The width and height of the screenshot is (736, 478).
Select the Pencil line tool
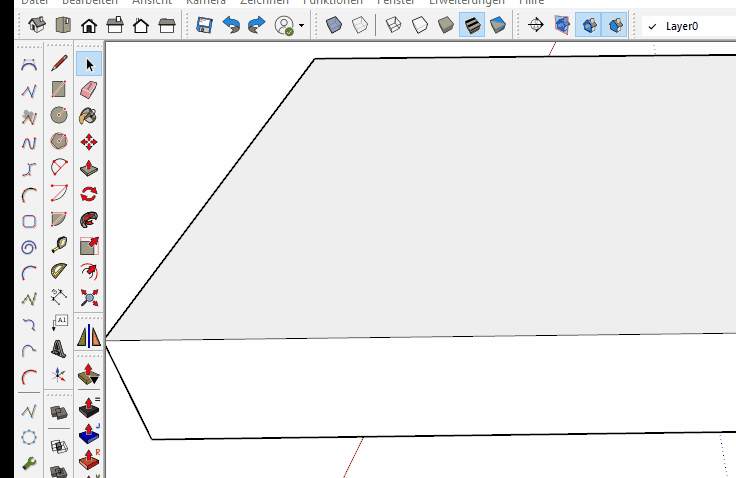(59, 64)
